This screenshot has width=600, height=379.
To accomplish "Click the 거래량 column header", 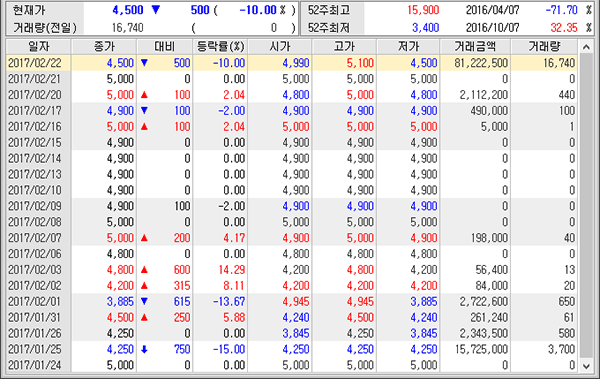I will 544,47.
